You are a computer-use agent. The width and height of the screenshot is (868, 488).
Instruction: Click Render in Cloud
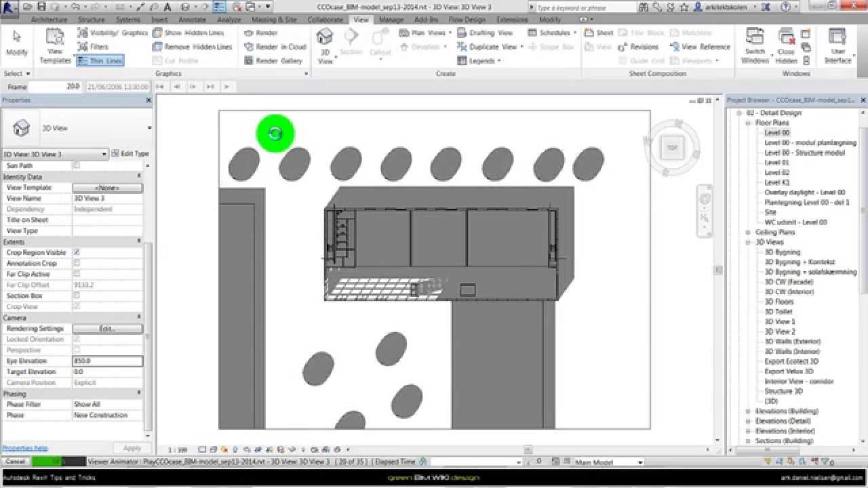[275, 47]
